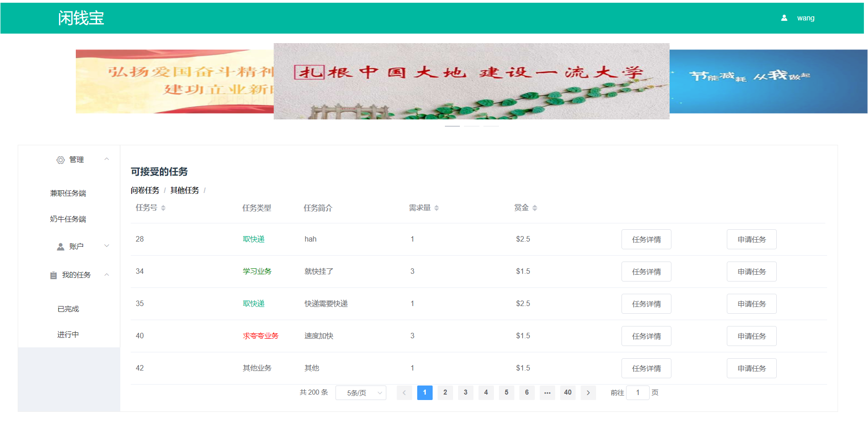868x425 pixels.
Task: Click 申请任务 for task 40
Action: 751,336
